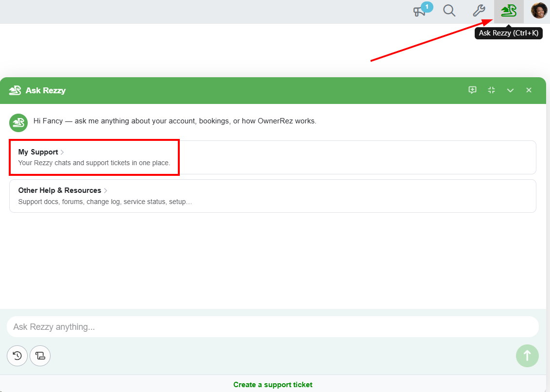550x392 pixels.
Task: Send message with the up arrow button
Action: [527, 356]
